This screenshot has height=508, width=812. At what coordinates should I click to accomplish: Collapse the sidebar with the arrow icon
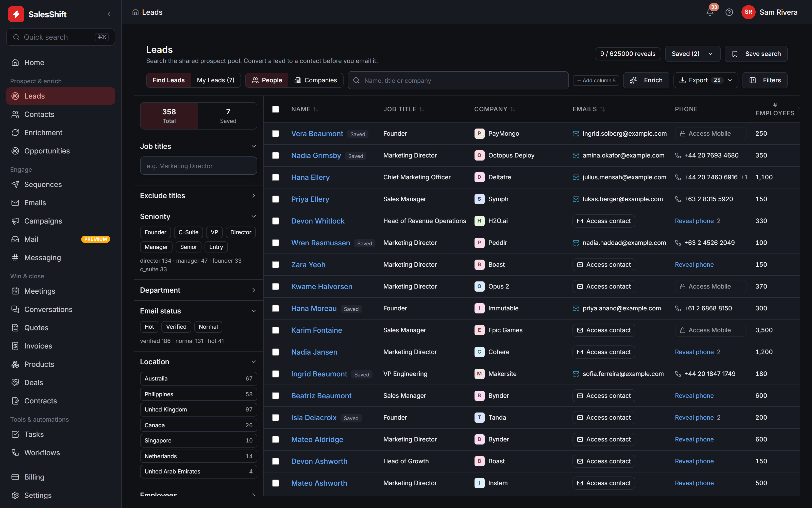click(109, 14)
